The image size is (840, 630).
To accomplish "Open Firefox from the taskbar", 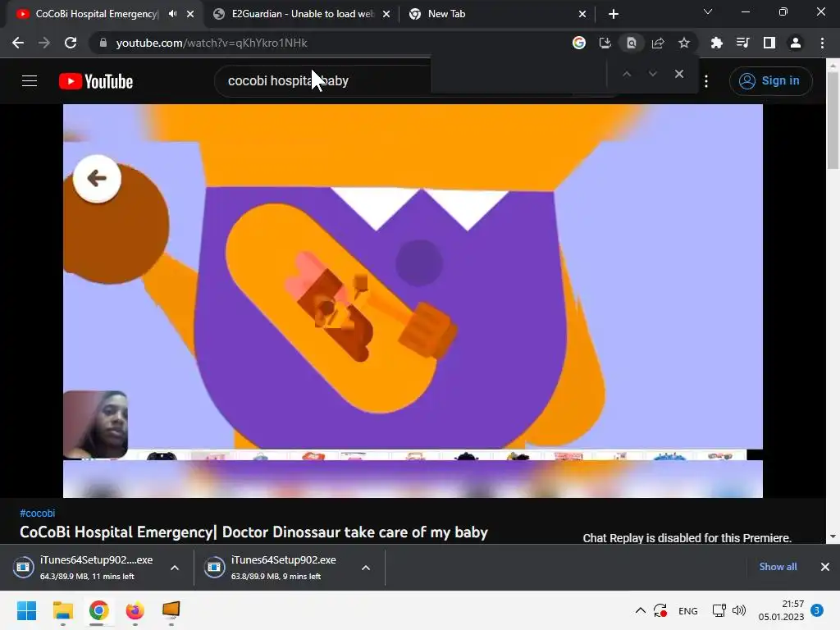I will (x=135, y=610).
